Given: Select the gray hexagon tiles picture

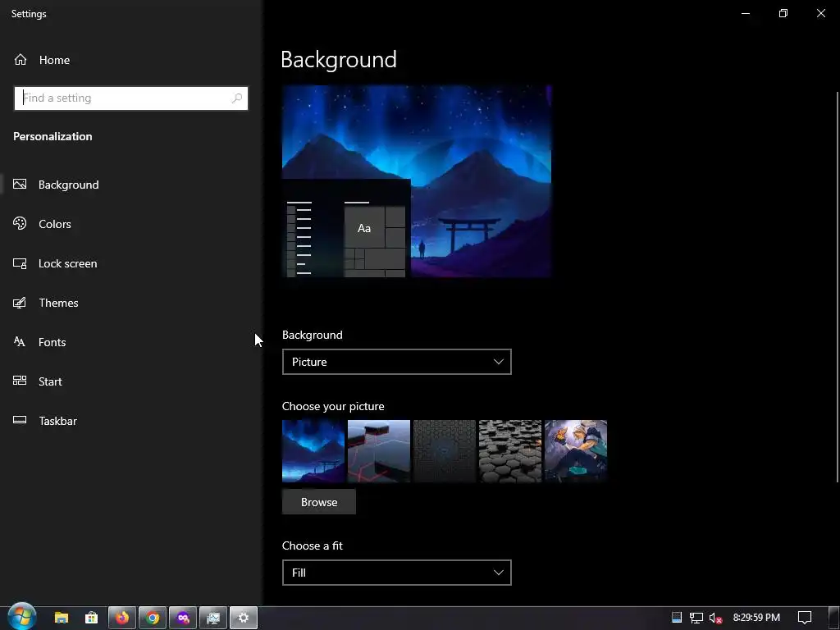Looking at the screenshot, I should tap(510, 451).
